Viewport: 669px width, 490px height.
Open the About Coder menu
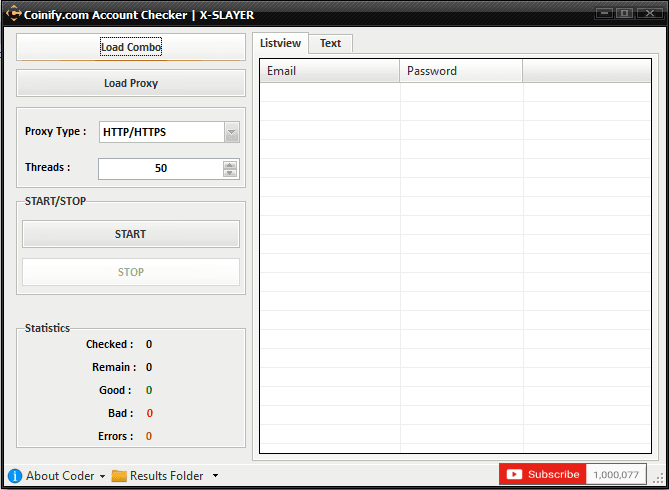click(60, 475)
